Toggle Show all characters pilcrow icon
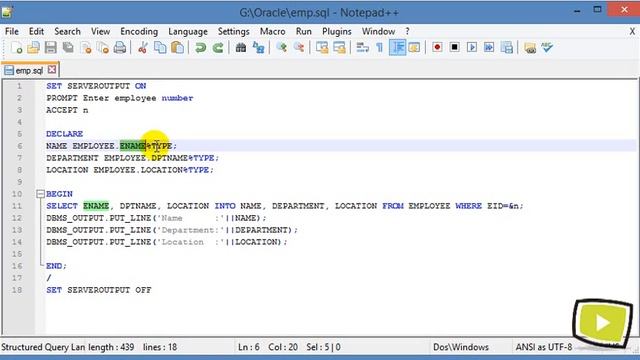 380,48
